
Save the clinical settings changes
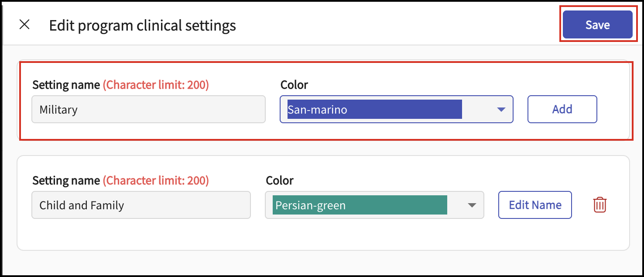coord(597,25)
